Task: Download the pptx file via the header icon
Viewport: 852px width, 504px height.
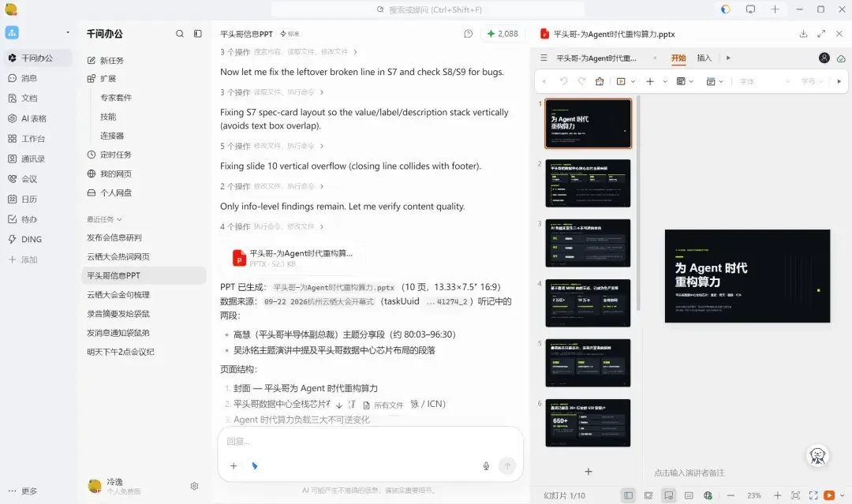Action: (x=803, y=34)
